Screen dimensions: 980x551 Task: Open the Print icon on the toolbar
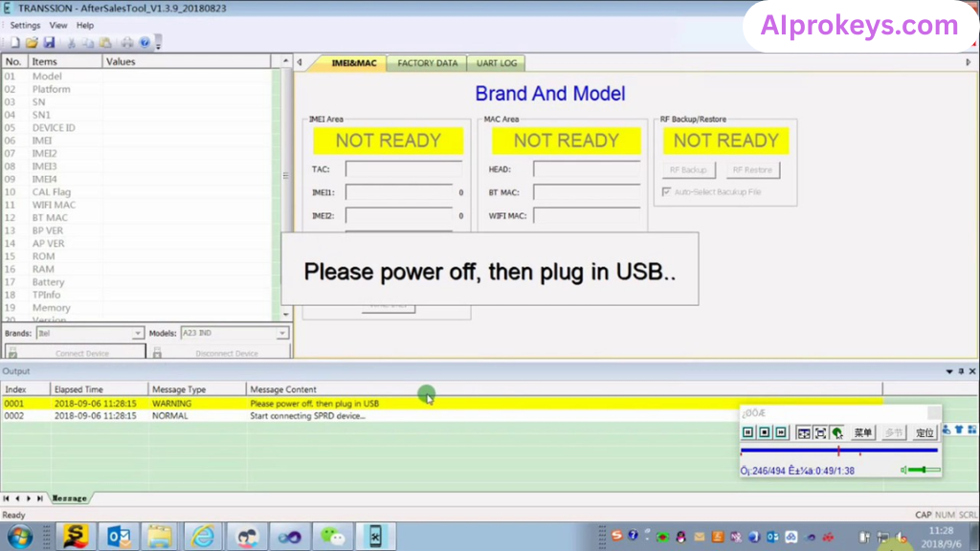pos(127,43)
